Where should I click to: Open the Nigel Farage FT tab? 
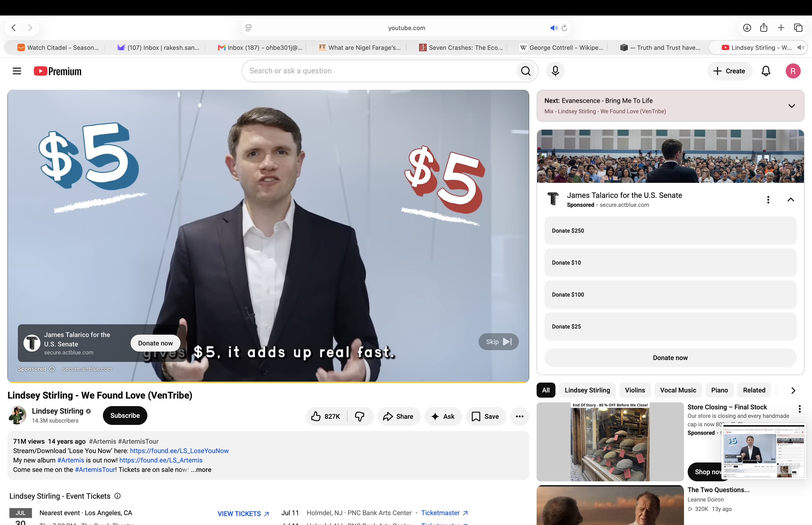pos(360,48)
